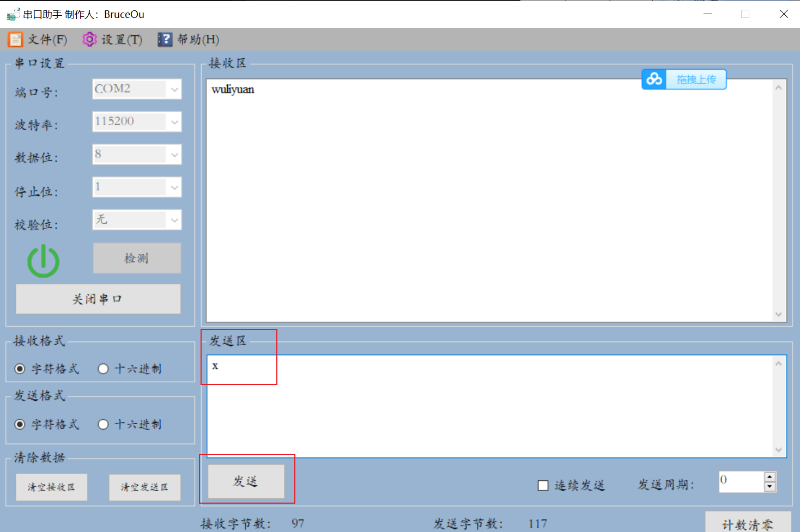800x532 pixels.
Task: Expand the 端口号 COM2 dropdown
Action: pos(174,89)
